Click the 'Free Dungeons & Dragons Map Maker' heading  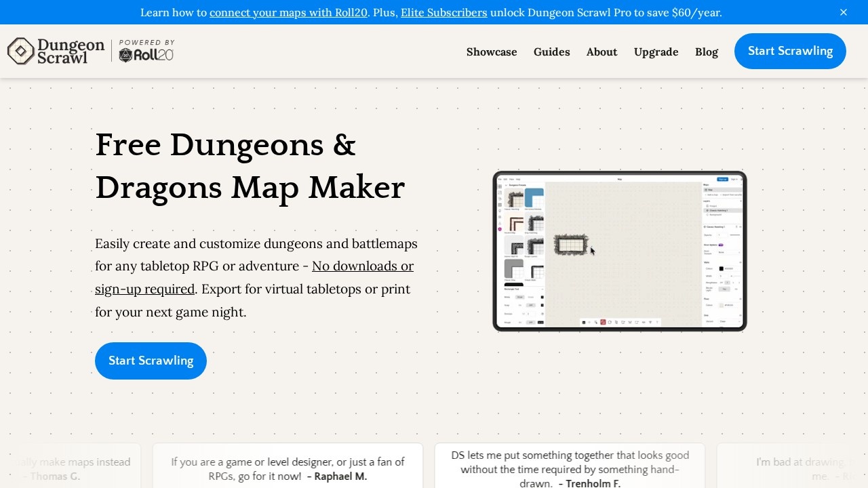250,166
